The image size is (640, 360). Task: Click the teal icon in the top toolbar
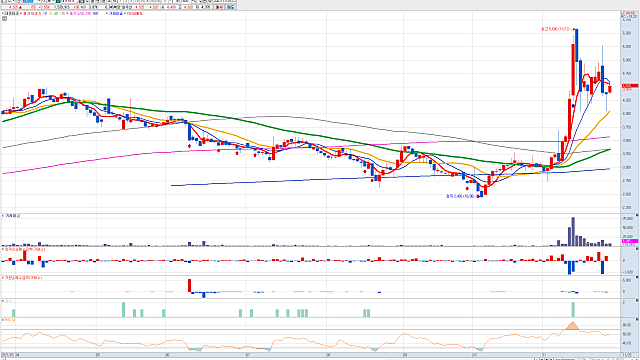58,2
